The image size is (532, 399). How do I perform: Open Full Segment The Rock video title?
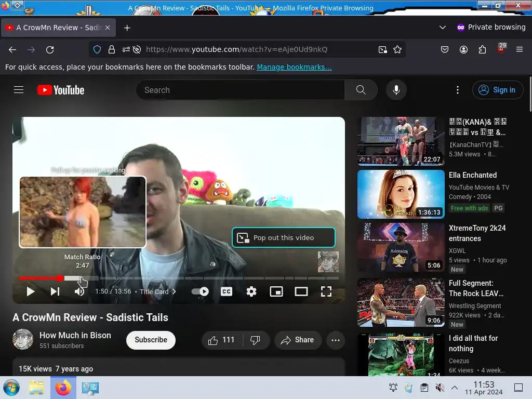click(476, 288)
